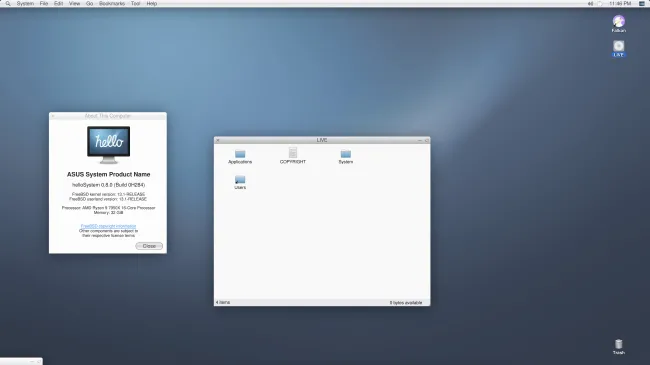Open the Edit menu
This screenshot has height=365, width=650.
point(58,3)
